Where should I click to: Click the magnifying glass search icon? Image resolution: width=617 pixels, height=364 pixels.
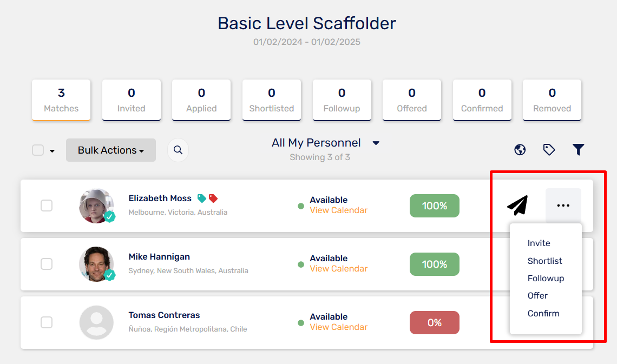pos(178,150)
